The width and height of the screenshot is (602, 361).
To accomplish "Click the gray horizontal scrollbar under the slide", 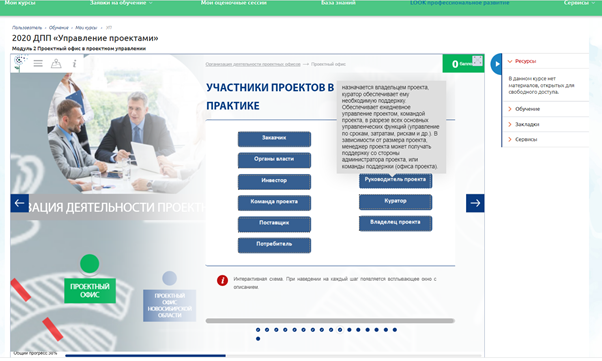I will [330, 321].
